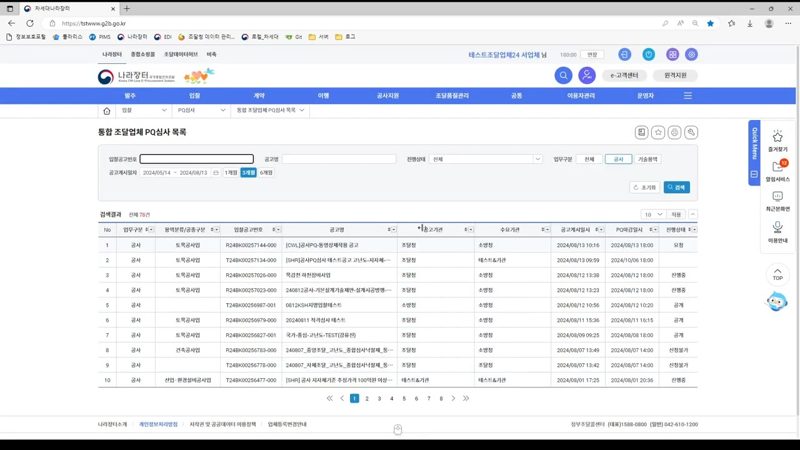Add page to favorites star icon

(658, 133)
